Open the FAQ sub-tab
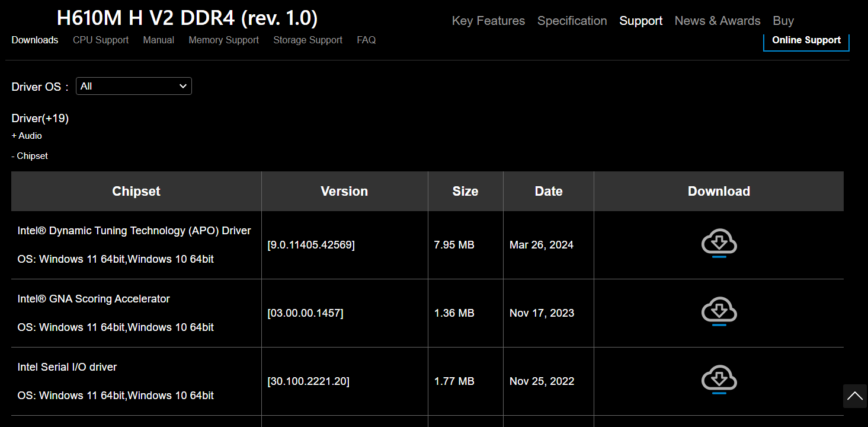Viewport: 868px width, 427px height. 366,40
